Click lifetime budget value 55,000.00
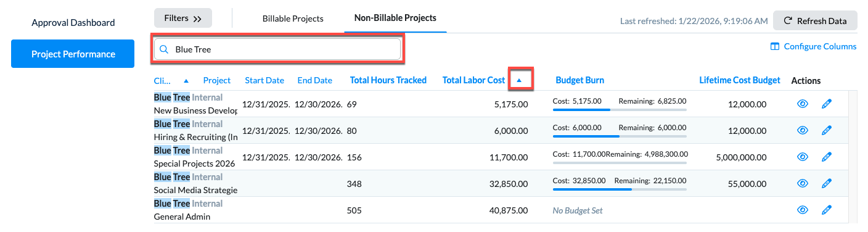The height and width of the screenshot is (232, 868). click(x=747, y=183)
